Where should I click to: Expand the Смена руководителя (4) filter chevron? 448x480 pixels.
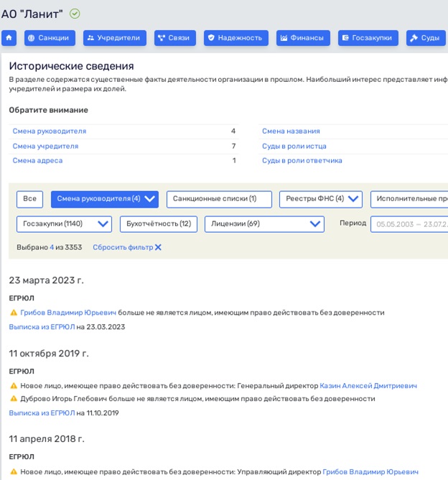pos(149,199)
